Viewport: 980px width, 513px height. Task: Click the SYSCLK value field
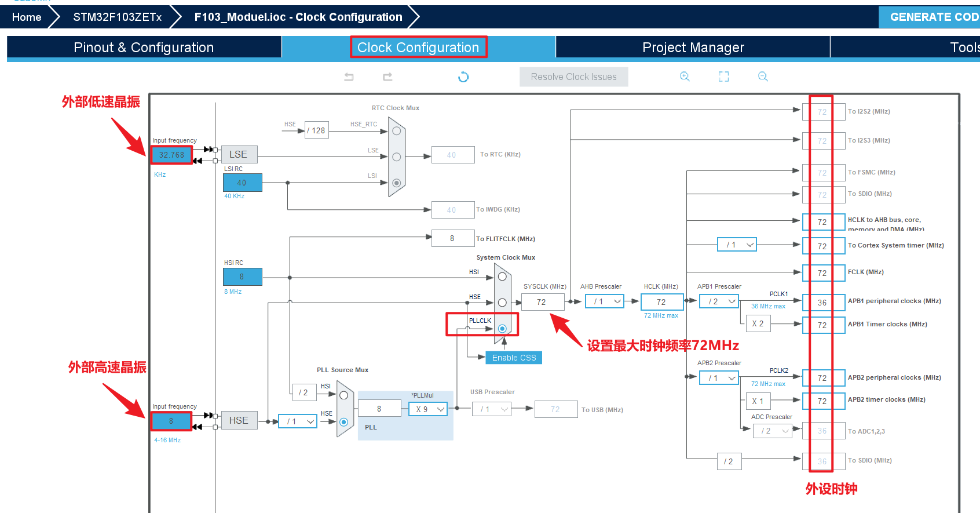click(542, 302)
